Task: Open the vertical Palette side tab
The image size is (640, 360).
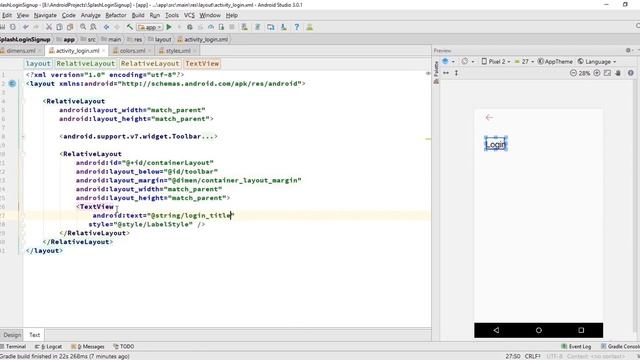Action: click(436, 72)
